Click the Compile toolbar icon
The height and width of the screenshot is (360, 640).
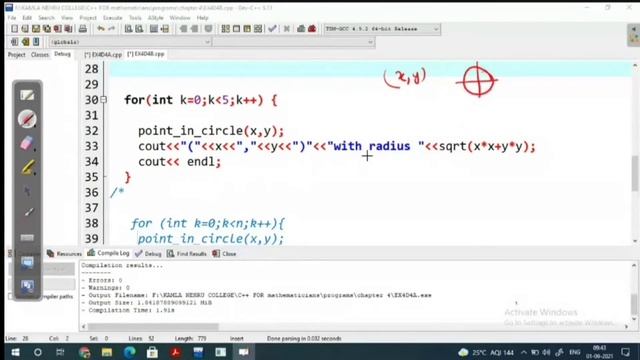226,29
